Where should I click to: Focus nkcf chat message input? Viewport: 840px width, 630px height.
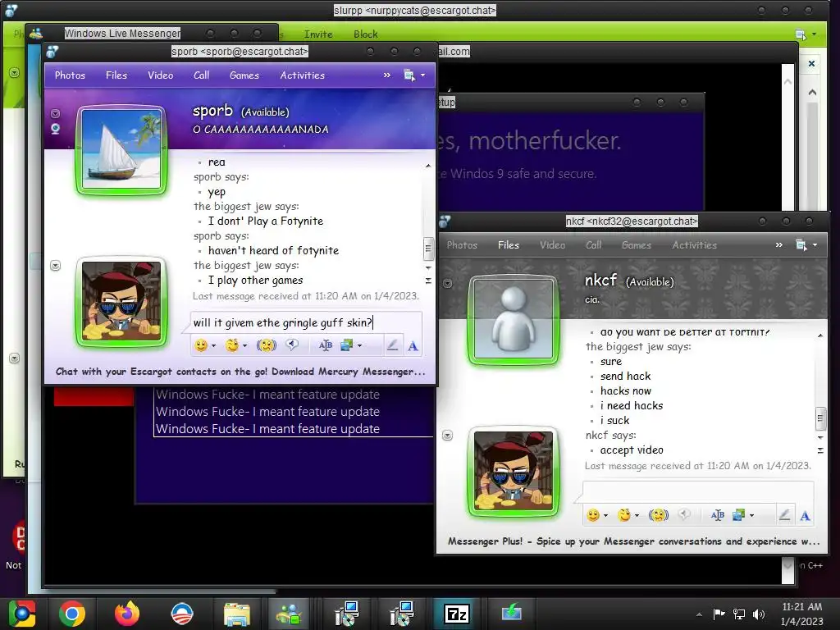coord(699,492)
